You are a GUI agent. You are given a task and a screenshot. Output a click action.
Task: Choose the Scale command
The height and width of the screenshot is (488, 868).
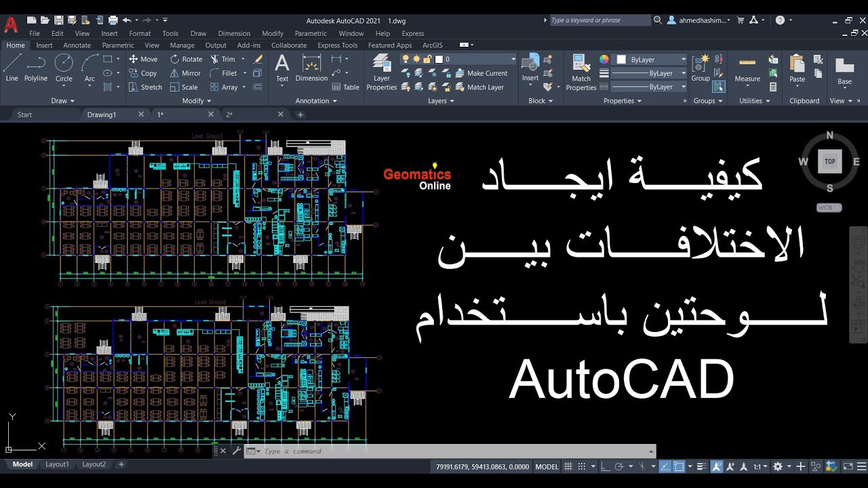(184, 87)
